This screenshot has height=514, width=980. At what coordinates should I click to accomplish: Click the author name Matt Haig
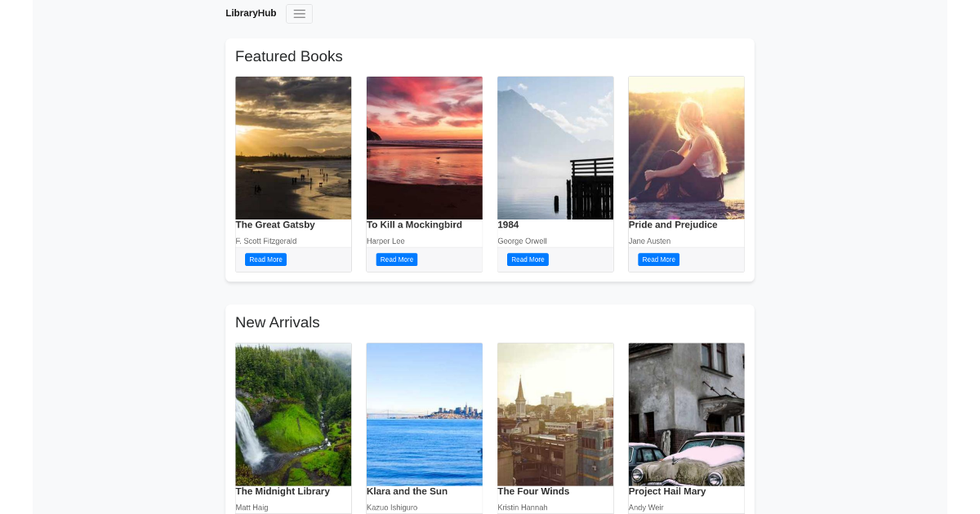tap(252, 507)
